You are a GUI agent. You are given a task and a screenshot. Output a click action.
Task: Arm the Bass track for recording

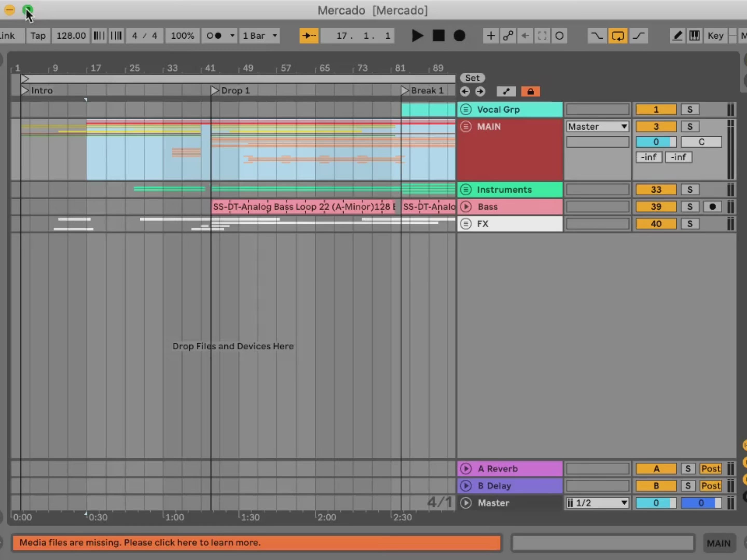[713, 207]
